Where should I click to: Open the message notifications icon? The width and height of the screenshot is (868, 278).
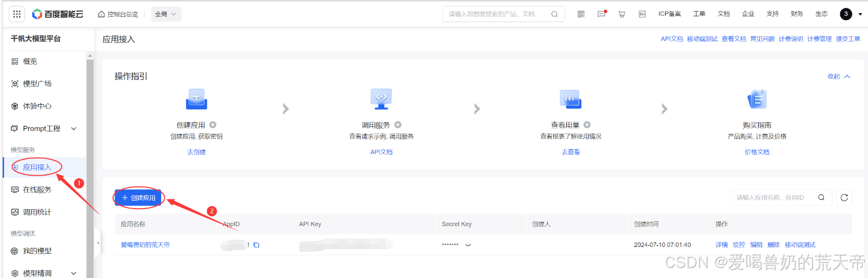[x=601, y=14]
